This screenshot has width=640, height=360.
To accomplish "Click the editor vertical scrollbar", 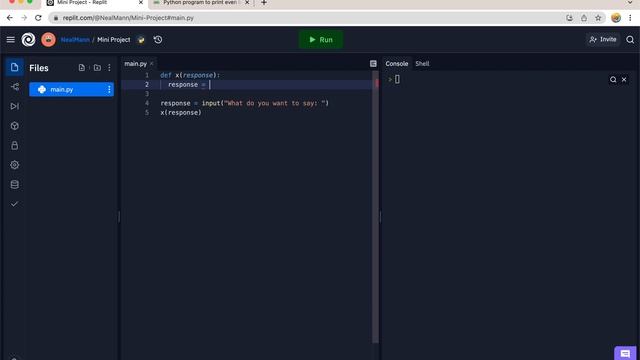I will coord(376,208).
